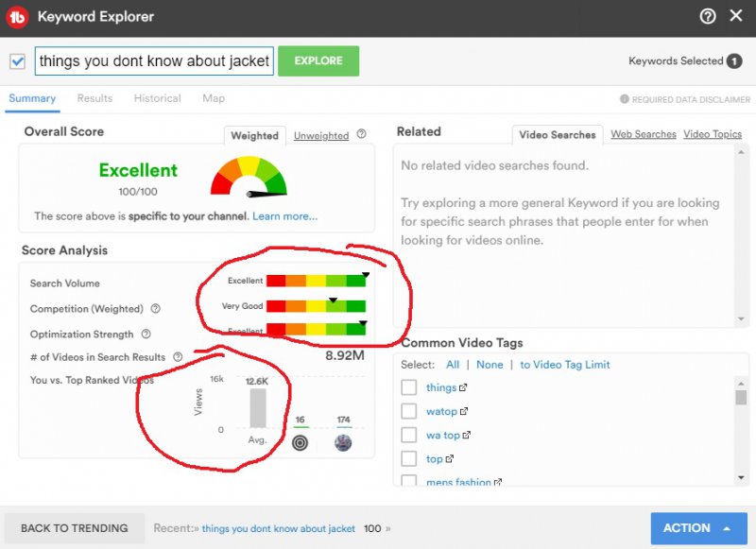Click inside the keyword search input field

154,61
